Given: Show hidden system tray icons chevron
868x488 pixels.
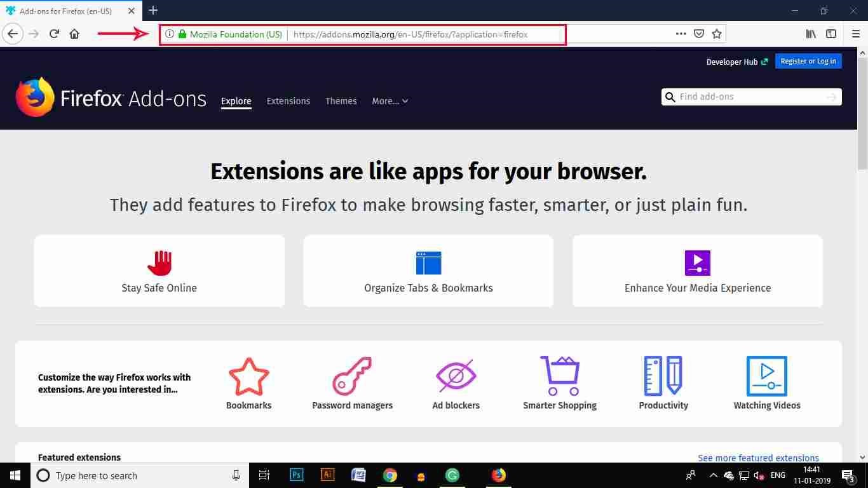Looking at the screenshot, I should [x=713, y=475].
